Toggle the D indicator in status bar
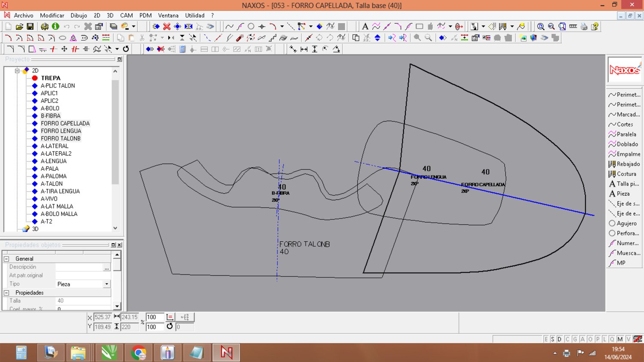Image resolution: width=644 pixels, height=362 pixels. [x=559, y=339]
